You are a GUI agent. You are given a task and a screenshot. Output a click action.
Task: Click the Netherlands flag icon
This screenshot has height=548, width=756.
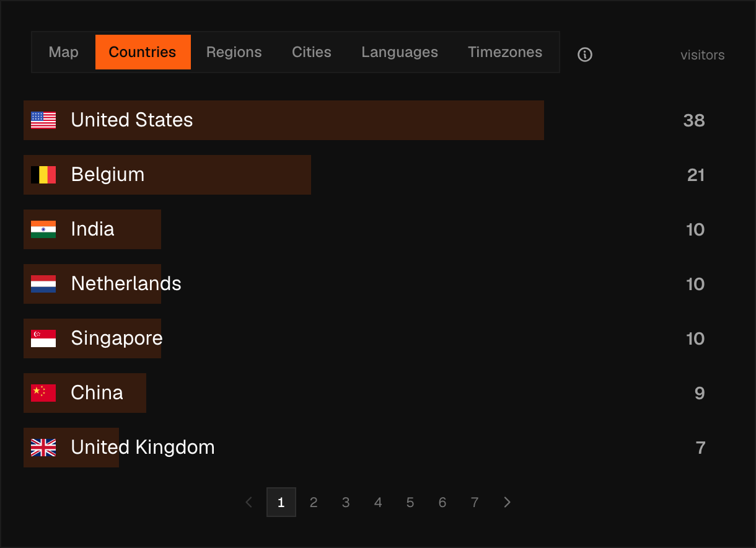click(x=43, y=284)
